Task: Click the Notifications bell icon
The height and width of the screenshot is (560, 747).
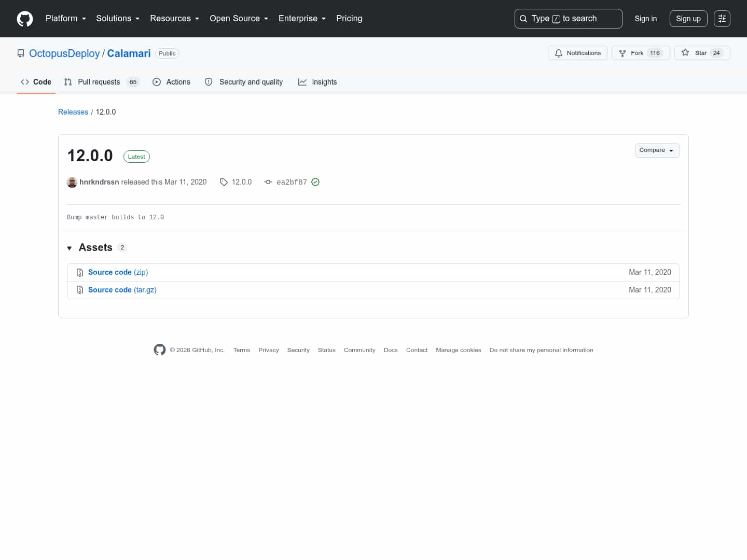Action: point(559,53)
